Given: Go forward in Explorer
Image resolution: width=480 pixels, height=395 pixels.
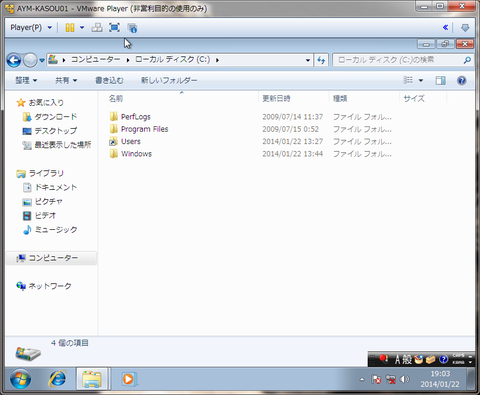Looking at the screenshot, I should [x=30, y=60].
